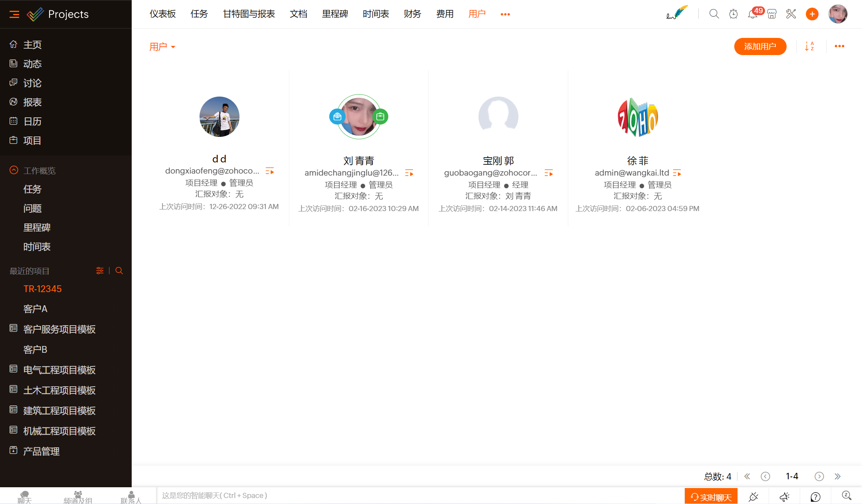Click the A-Z sort icon
The image size is (862, 504).
point(809,46)
